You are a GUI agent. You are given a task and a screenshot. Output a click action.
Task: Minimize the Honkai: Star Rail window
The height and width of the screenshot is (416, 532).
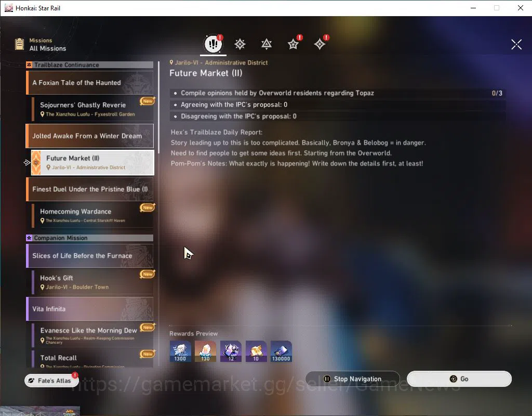(473, 8)
